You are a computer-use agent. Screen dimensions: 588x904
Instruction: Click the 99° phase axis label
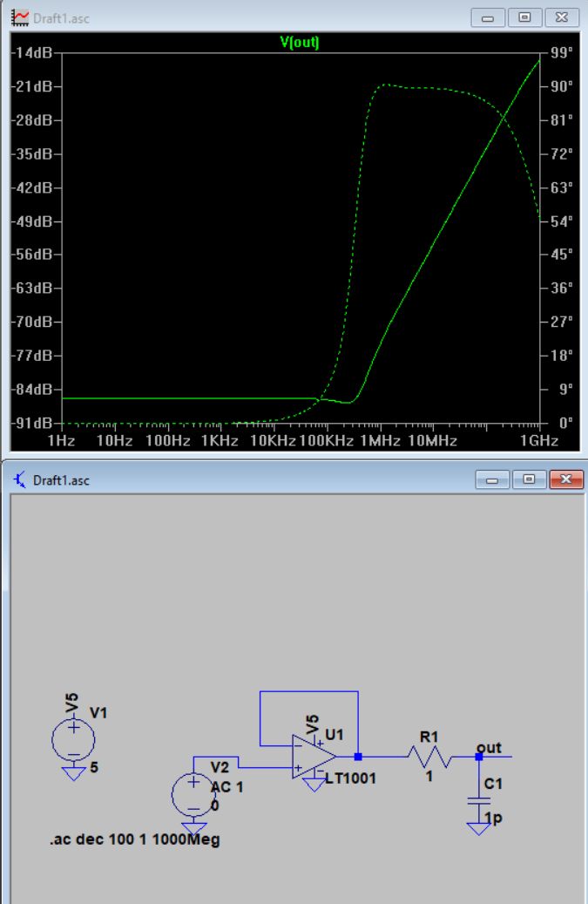[562, 52]
